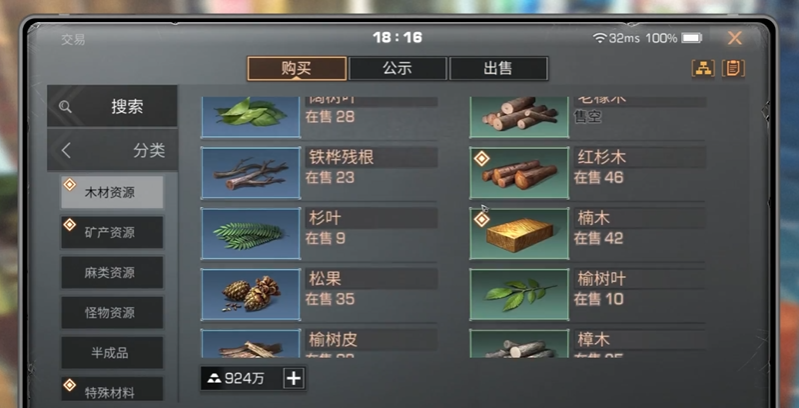Close the trade panel with X

pyautogui.click(x=734, y=38)
